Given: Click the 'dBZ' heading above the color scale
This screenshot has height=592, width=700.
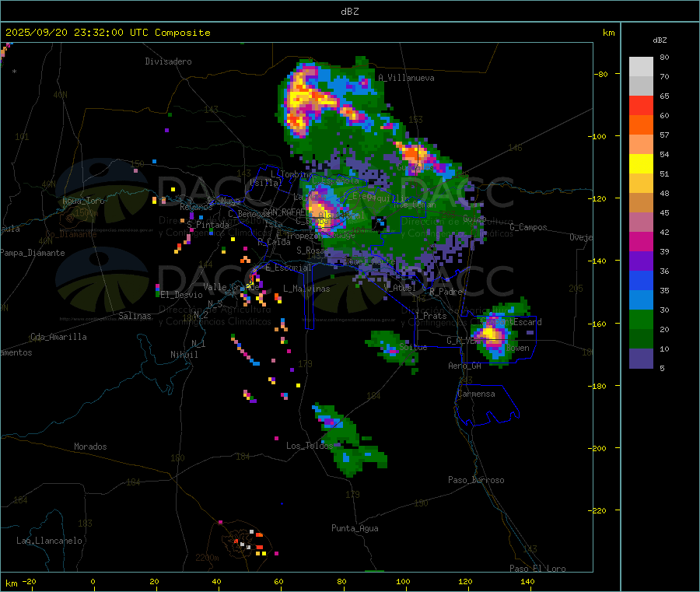Looking at the screenshot, I should [660, 40].
